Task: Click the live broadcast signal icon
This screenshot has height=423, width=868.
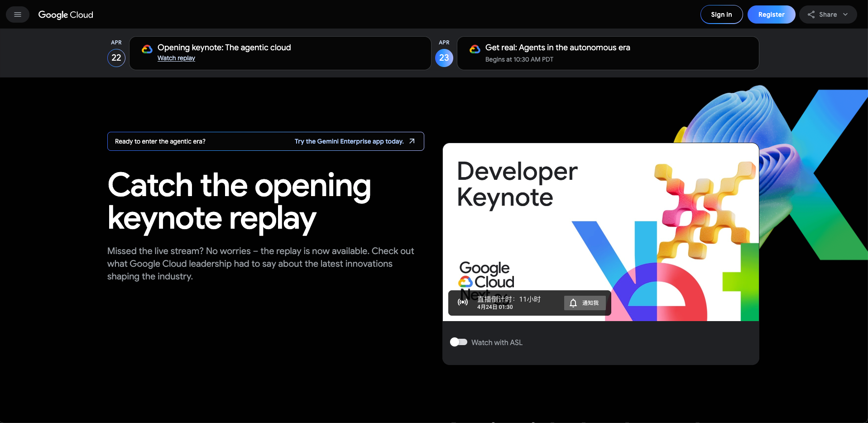Action: [x=463, y=302]
